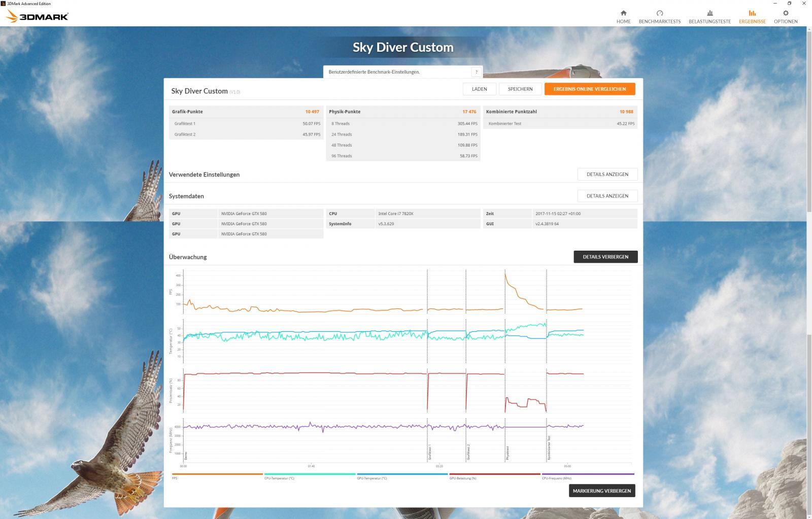812x519 pixels.
Task: Select the 24 Threads row
Action: click(403, 134)
